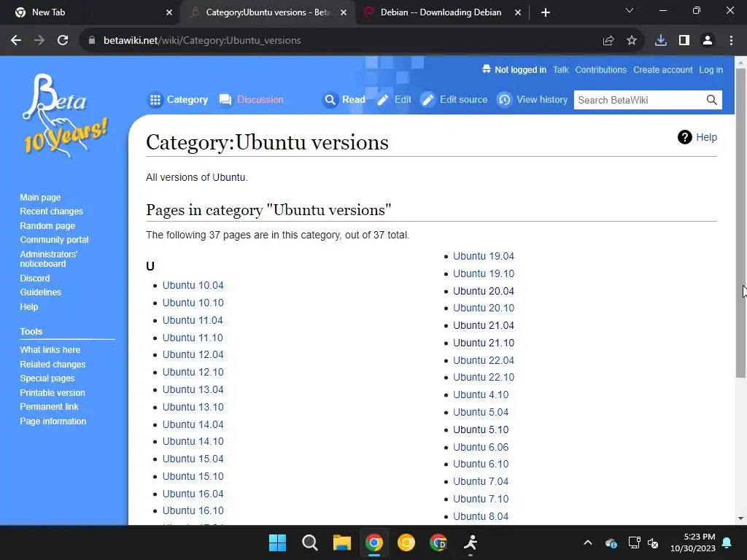The width and height of the screenshot is (747, 560).
Task: Open the Ubuntu 22.10 page link
Action: (x=484, y=377)
